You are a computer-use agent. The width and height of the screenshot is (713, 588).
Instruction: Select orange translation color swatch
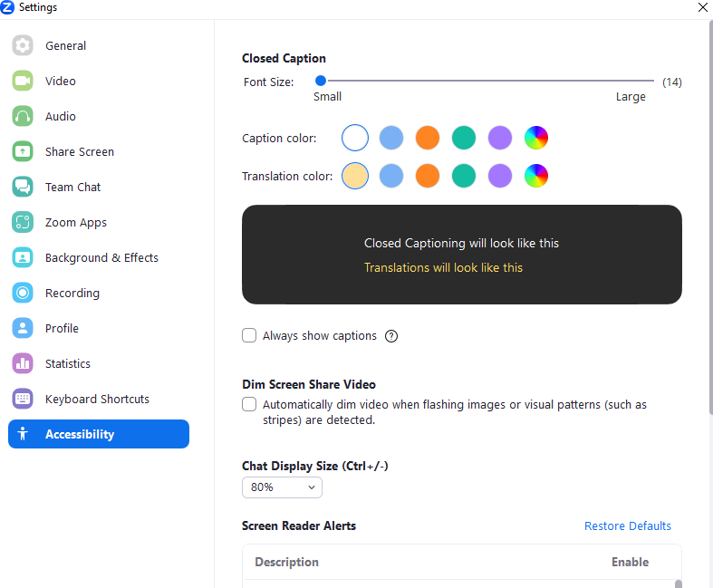428,176
